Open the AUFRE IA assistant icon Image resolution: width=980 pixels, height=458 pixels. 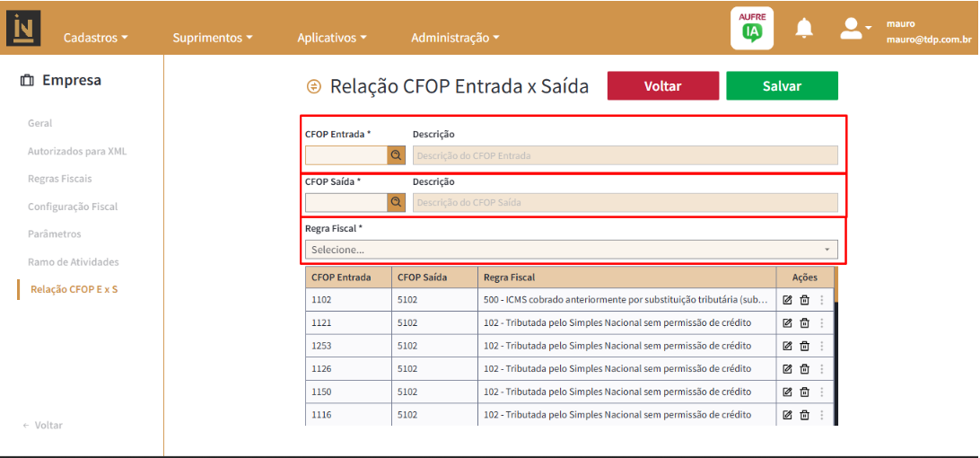(x=751, y=29)
